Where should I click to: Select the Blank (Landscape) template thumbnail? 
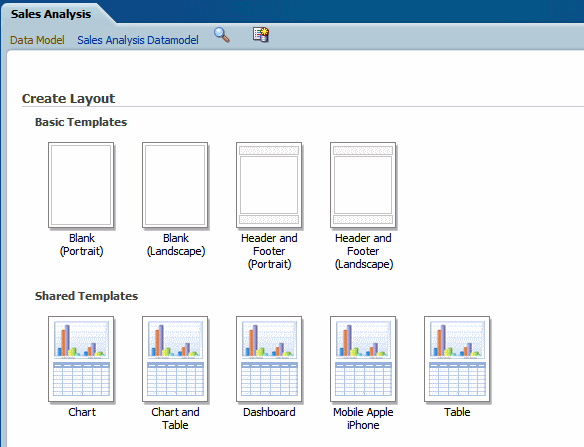point(175,185)
